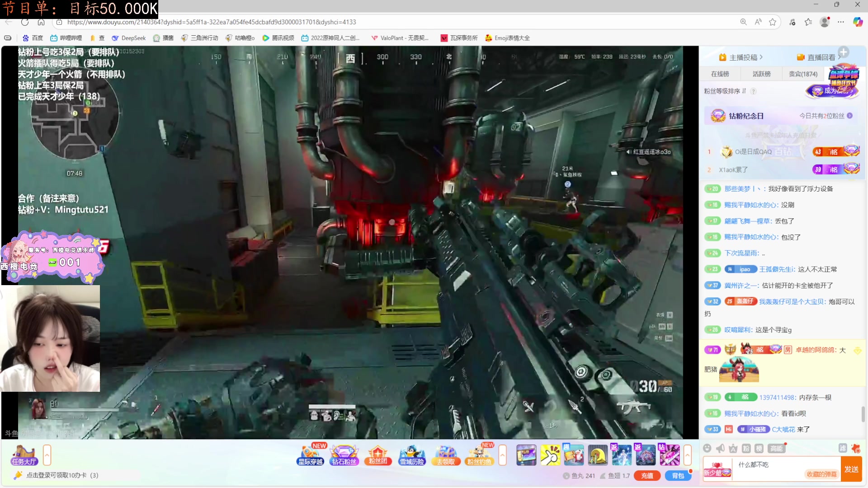Open the 雪域历险 activity icon
The image size is (868, 488).
(x=412, y=455)
